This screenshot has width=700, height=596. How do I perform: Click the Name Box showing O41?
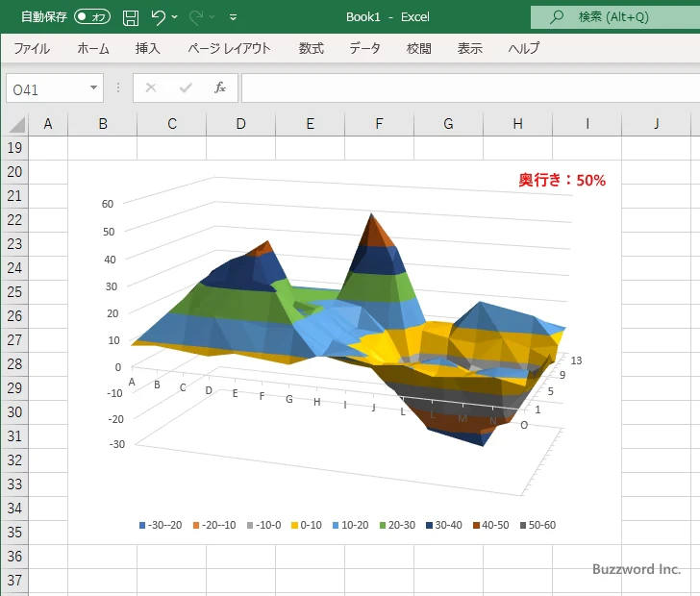click(47, 88)
